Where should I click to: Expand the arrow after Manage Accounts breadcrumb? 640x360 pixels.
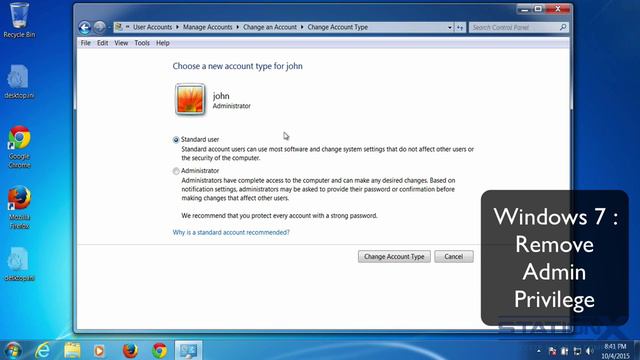click(238, 27)
